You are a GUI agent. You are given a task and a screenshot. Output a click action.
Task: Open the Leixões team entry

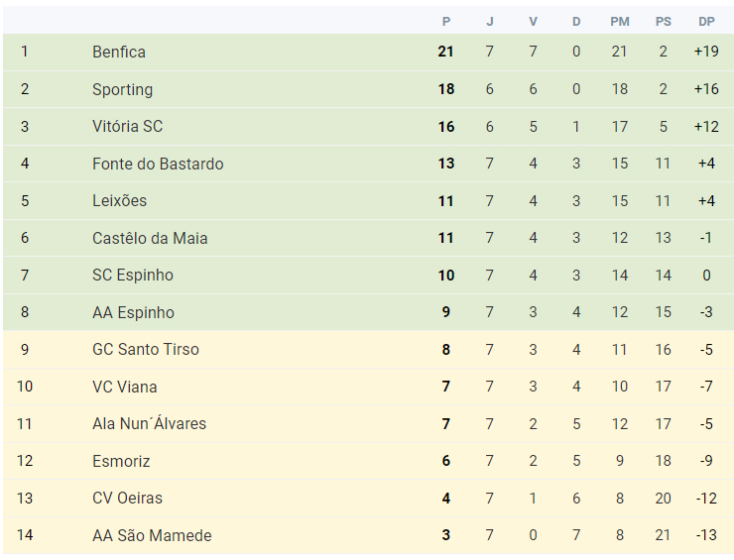coord(119,200)
